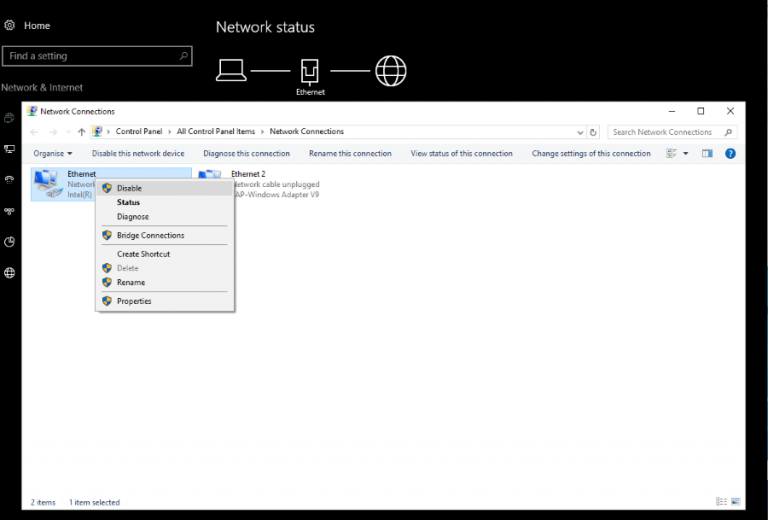Toggle the preview pane icon
The width and height of the screenshot is (768, 520).
[x=707, y=154]
